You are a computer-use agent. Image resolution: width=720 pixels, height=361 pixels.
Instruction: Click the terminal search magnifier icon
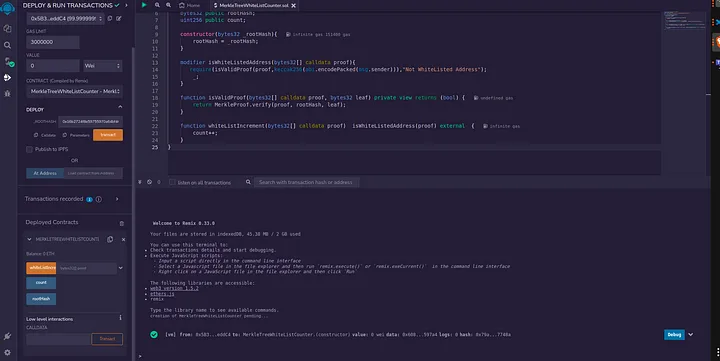point(248,182)
